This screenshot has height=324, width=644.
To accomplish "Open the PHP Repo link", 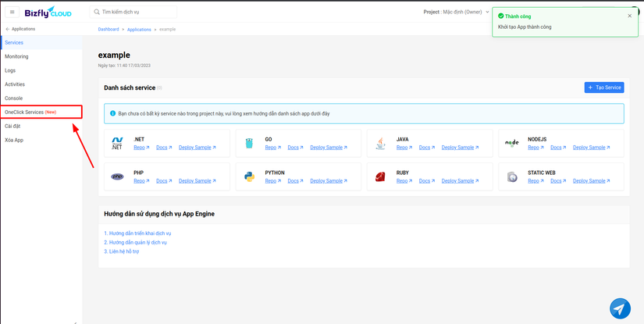I will [141, 181].
